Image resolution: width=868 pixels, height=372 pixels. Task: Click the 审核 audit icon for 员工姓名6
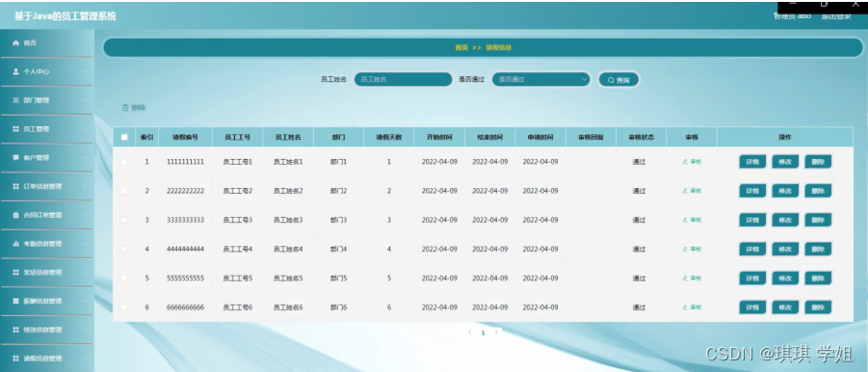tap(685, 307)
